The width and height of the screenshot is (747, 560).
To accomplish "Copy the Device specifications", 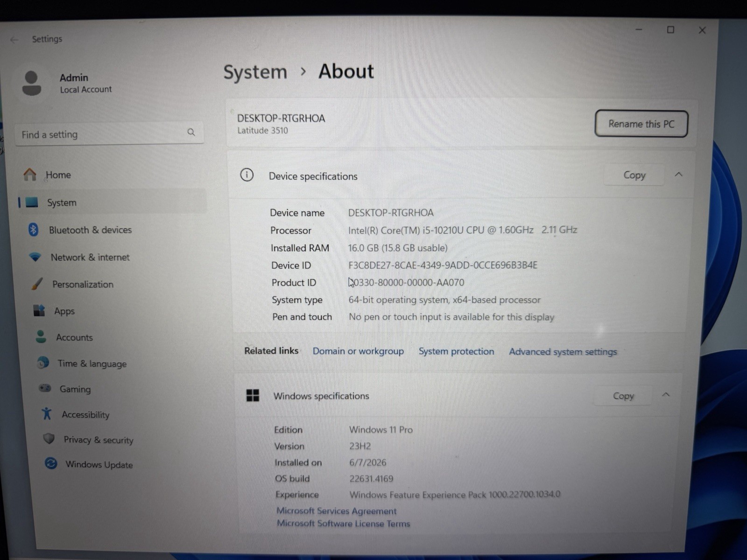I will click(x=634, y=175).
